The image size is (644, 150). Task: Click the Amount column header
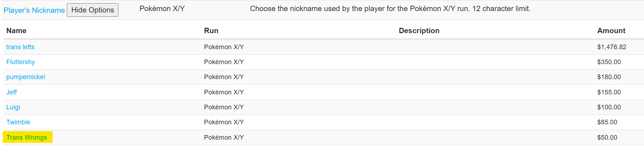611,31
